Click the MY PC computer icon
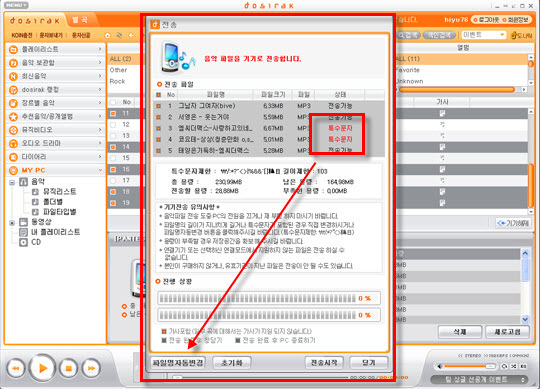Image resolution: width=540 pixels, height=389 pixels. point(13,170)
